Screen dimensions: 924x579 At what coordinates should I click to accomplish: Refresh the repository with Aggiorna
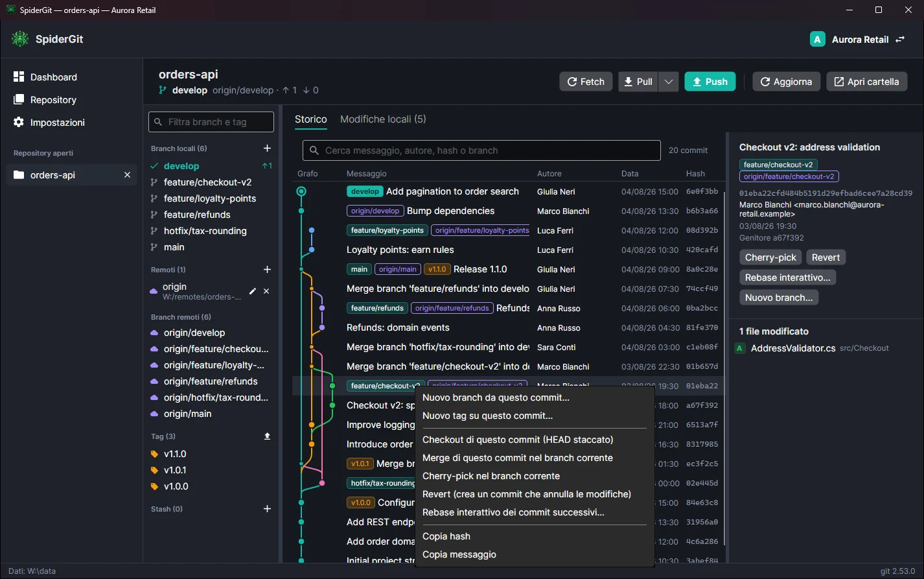point(786,82)
